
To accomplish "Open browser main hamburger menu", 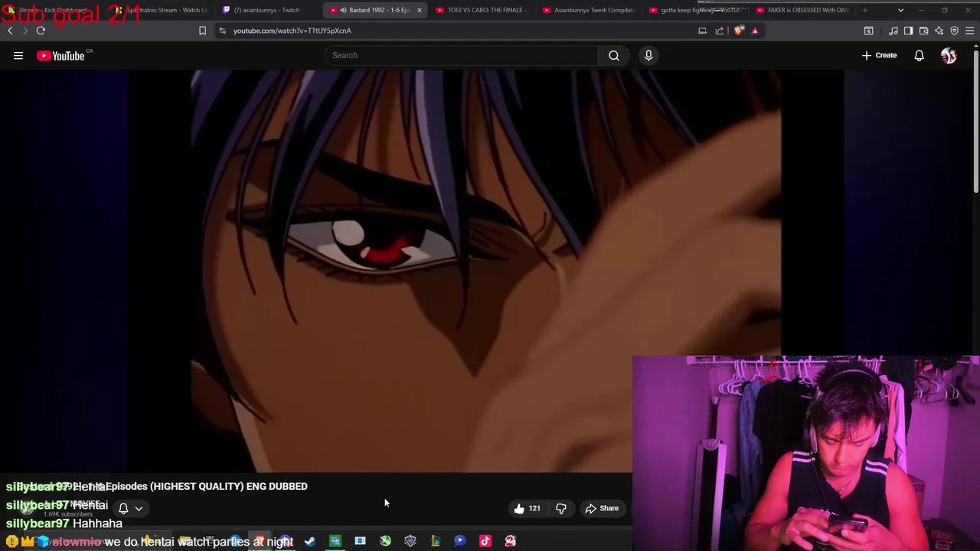I will [x=969, y=31].
